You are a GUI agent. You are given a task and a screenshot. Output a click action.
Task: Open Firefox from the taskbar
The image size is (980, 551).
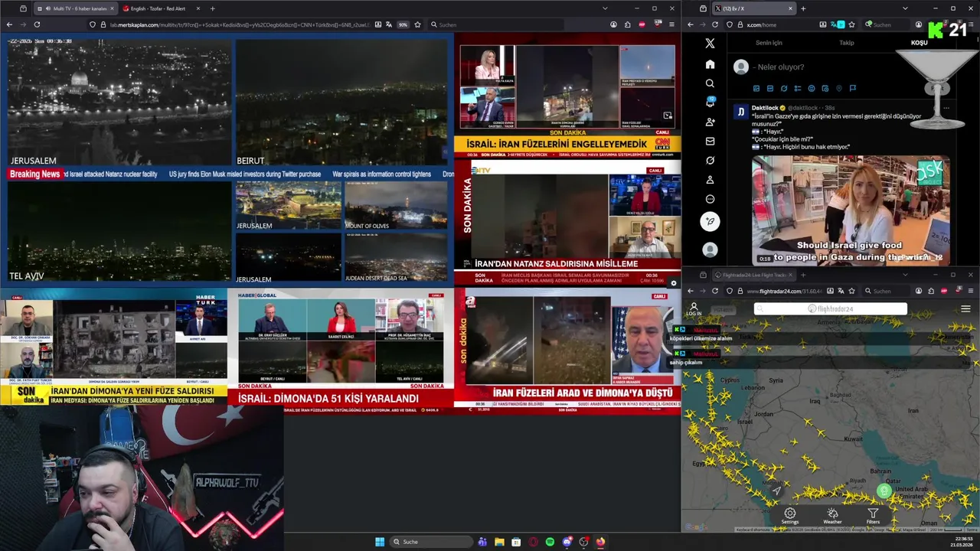[x=600, y=542]
